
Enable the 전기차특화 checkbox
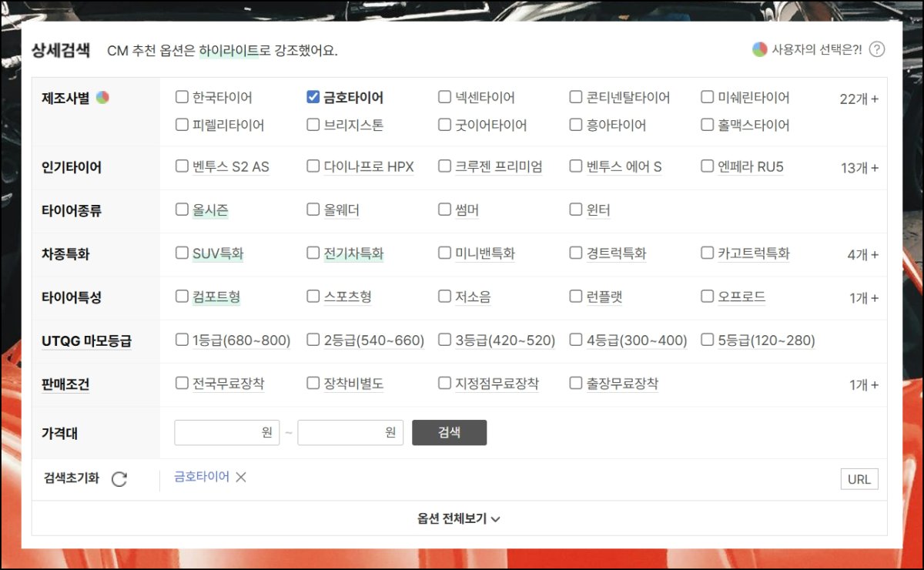coord(313,253)
